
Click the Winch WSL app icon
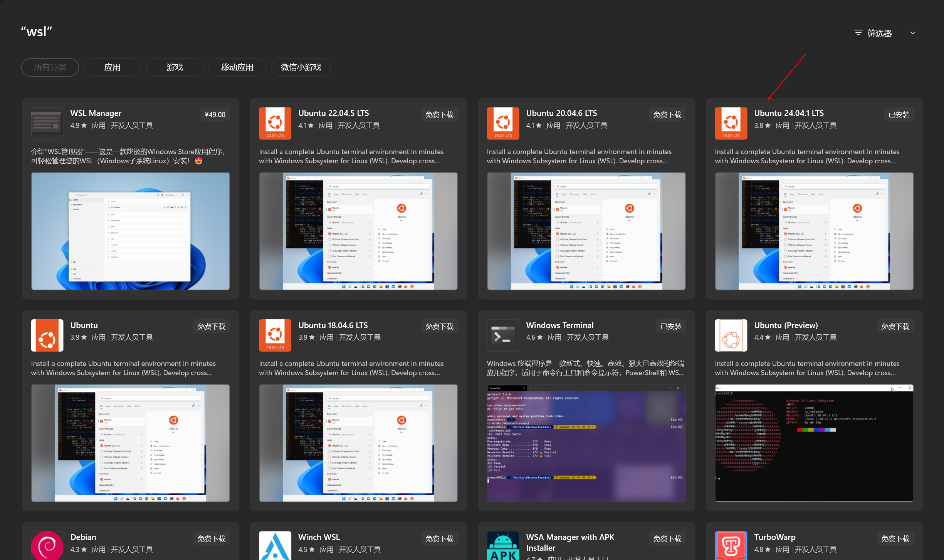[275, 546]
